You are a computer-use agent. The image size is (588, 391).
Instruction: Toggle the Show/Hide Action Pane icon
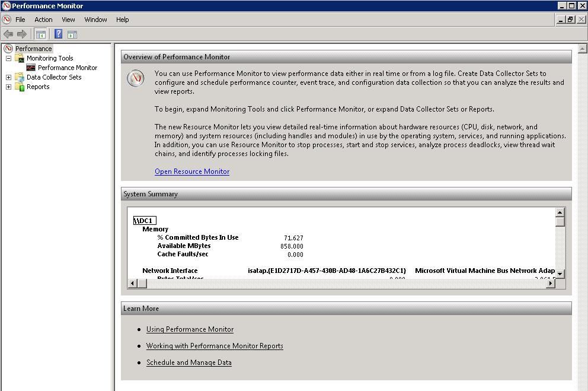(x=72, y=34)
